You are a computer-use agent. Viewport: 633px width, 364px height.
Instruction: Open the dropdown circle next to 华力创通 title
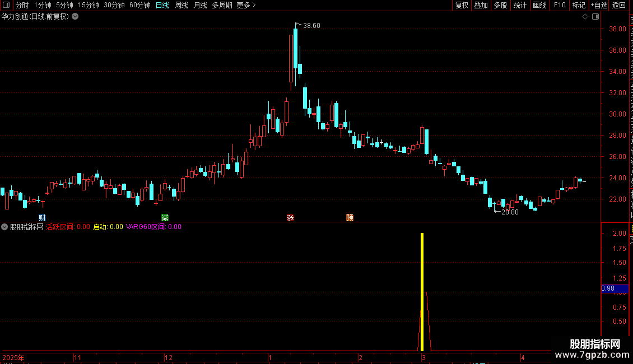tap(75, 17)
